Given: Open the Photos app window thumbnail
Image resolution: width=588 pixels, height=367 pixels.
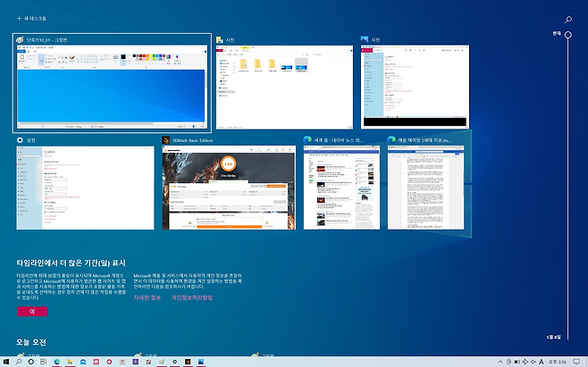Looking at the screenshot, I should [x=416, y=88].
